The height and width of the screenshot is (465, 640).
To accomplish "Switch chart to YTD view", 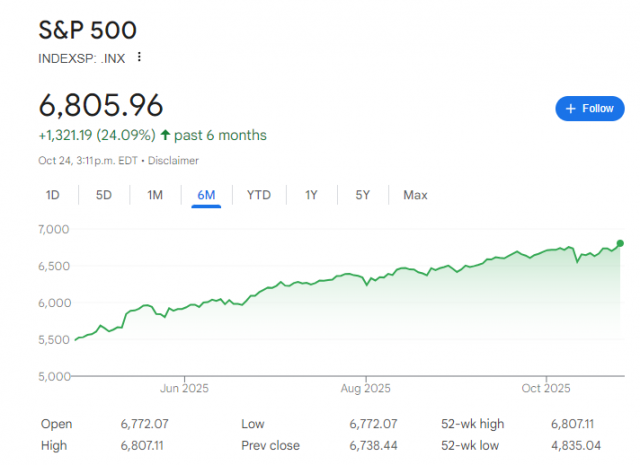I will tap(259, 195).
